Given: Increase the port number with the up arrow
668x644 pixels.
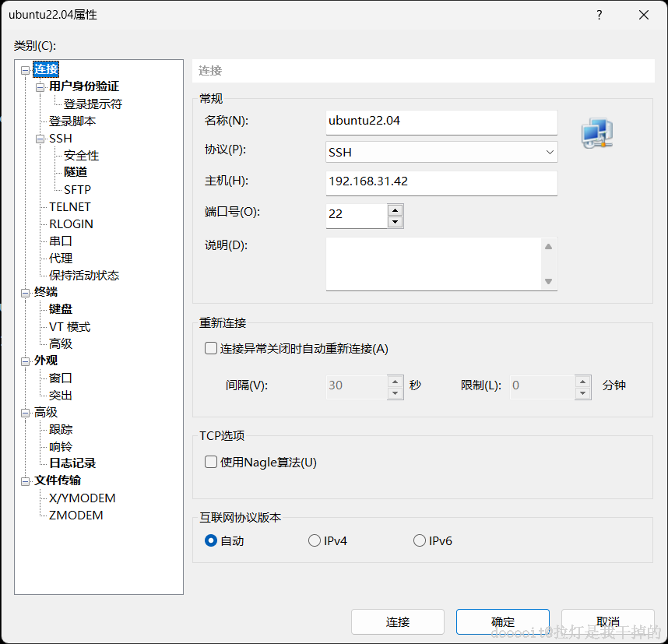Looking at the screenshot, I should pyautogui.click(x=394, y=209).
